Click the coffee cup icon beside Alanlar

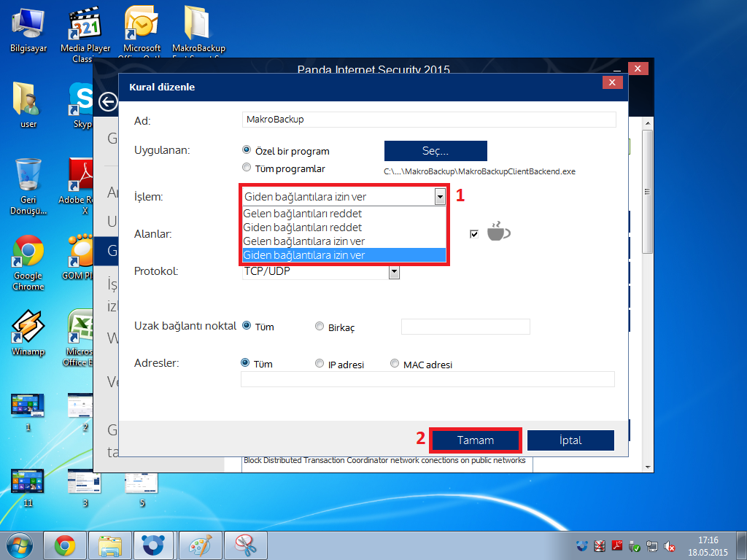click(x=498, y=231)
